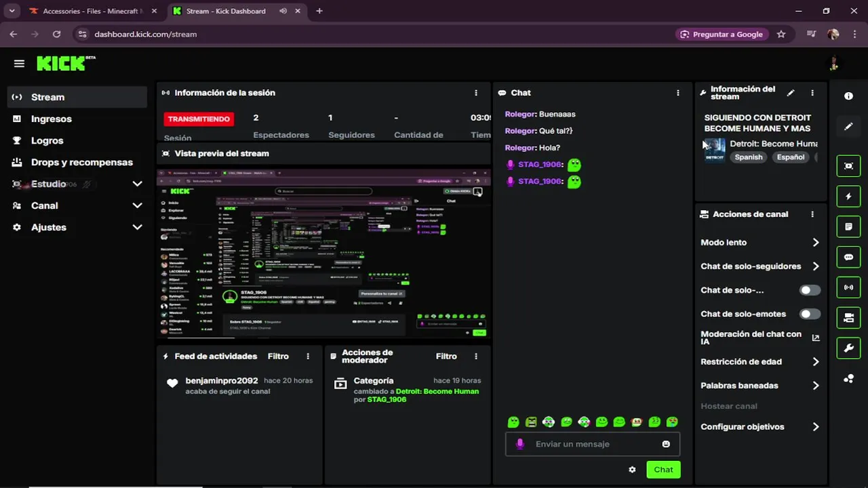The height and width of the screenshot is (488, 868).
Task: Open Modo lento options arrow
Action: pos(816,243)
